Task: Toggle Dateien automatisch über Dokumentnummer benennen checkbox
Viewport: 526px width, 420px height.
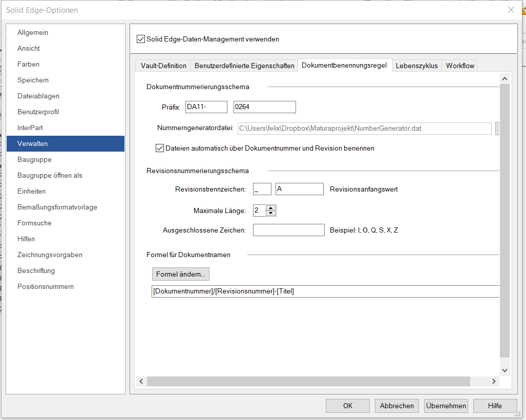Action: pyautogui.click(x=160, y=148)
